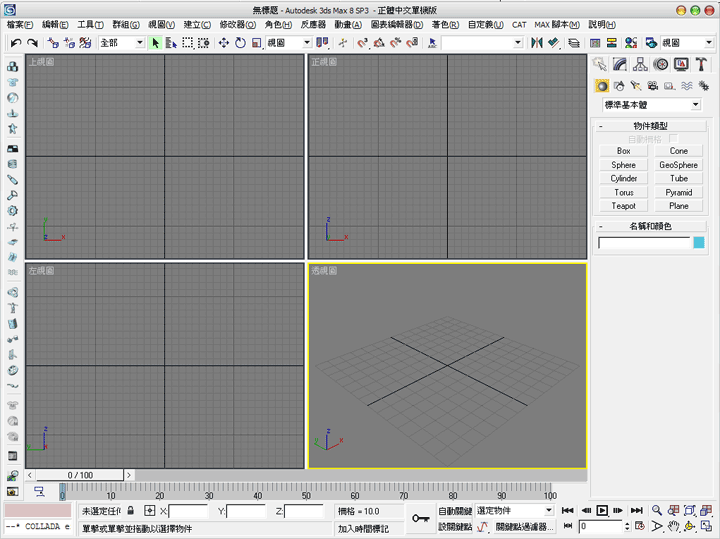720x539 pixels.
Task: Toggle the 自動關鍵 auto key mode
Action: (455, 511)
